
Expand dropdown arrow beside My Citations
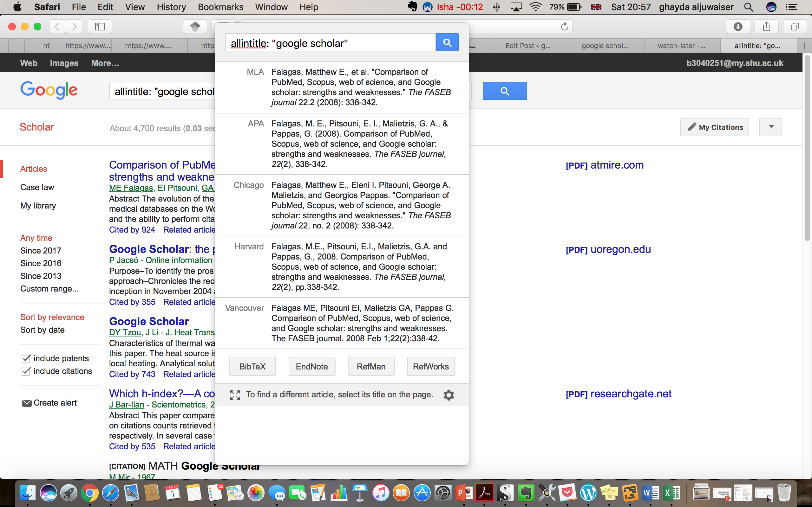(x=771, y=127)
